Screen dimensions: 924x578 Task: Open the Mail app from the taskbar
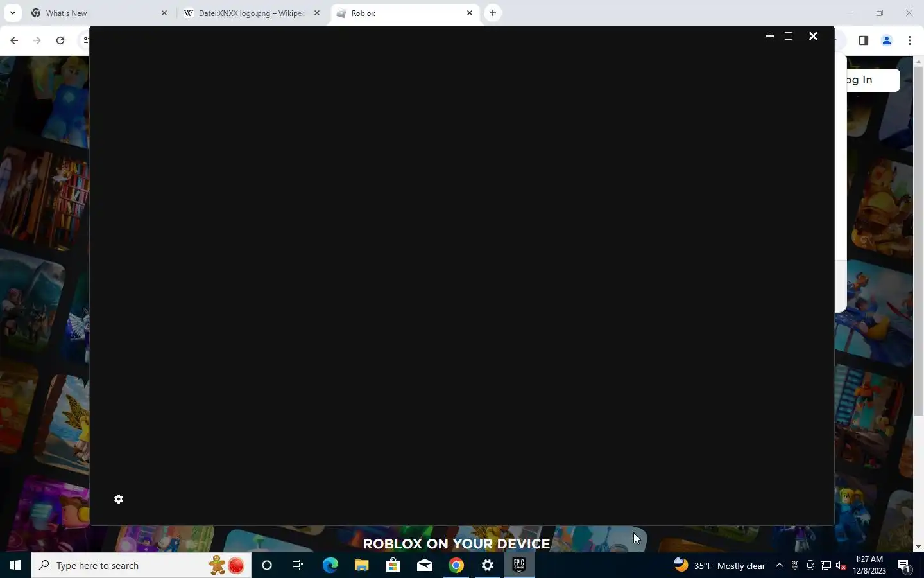(x=424, y=565)
